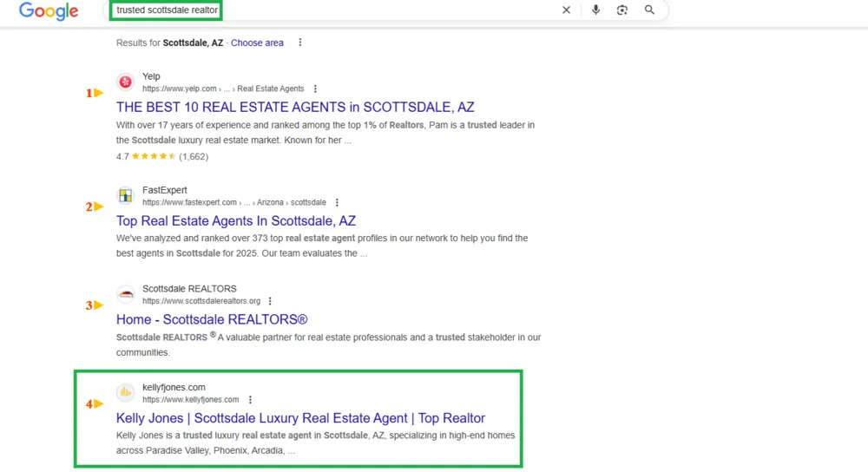Open THE BEST 10 REAL ESTATE AGENTS result

(295, 108)
